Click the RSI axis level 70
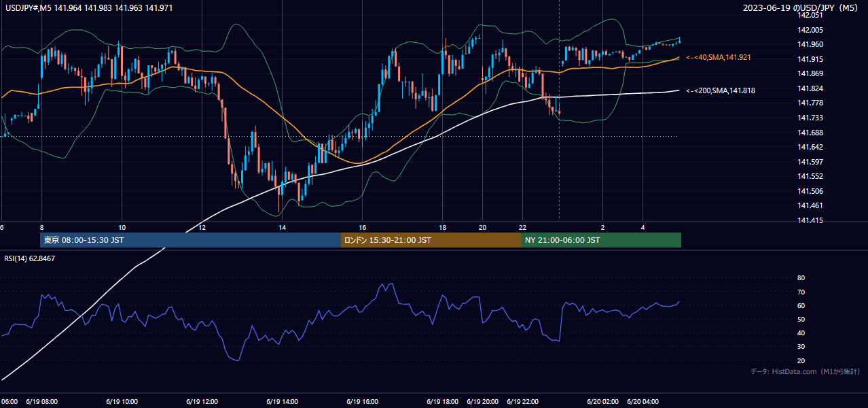 tap(801, 292)
